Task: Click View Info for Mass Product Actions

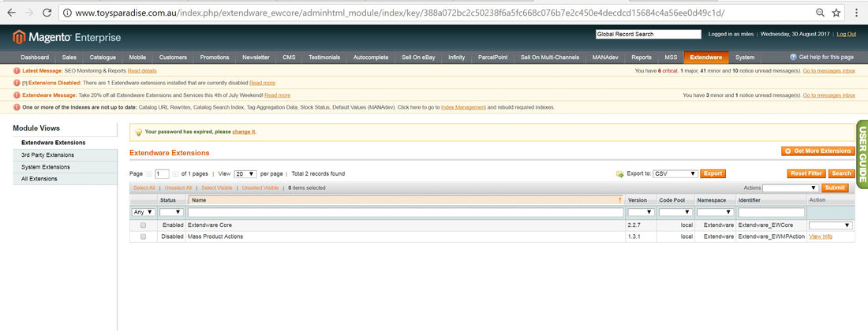Action: (x=821, y=236)
